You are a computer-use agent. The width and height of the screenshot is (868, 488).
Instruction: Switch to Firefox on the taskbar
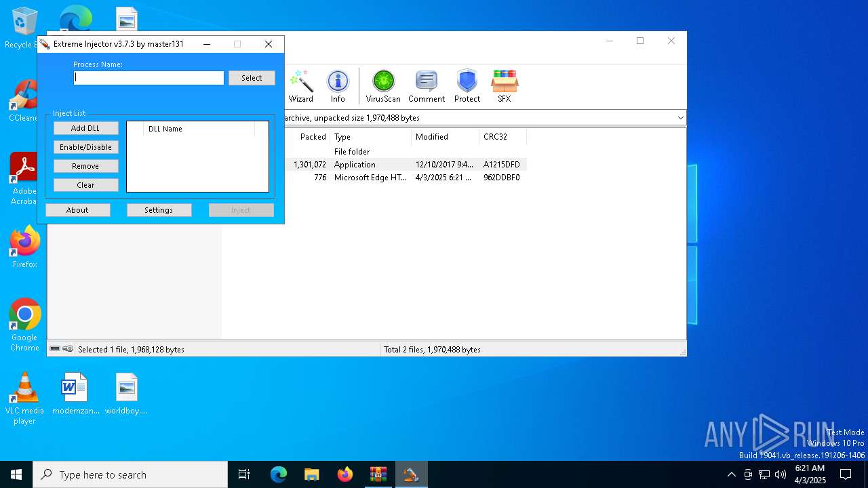[344, 474]
